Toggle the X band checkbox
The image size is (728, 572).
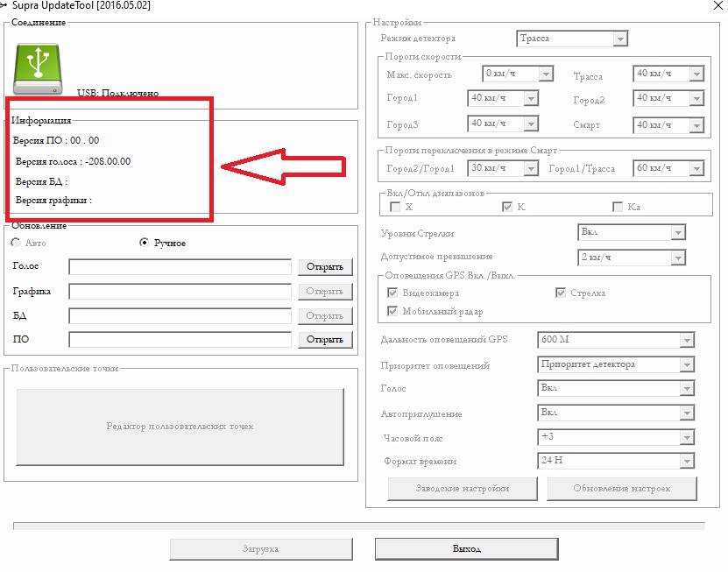coord(395,207)
